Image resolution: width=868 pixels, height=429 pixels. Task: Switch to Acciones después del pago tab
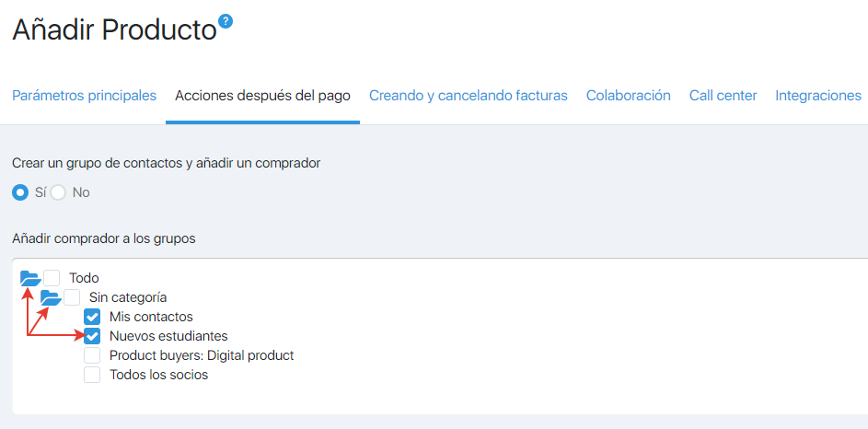click(262, 95)
